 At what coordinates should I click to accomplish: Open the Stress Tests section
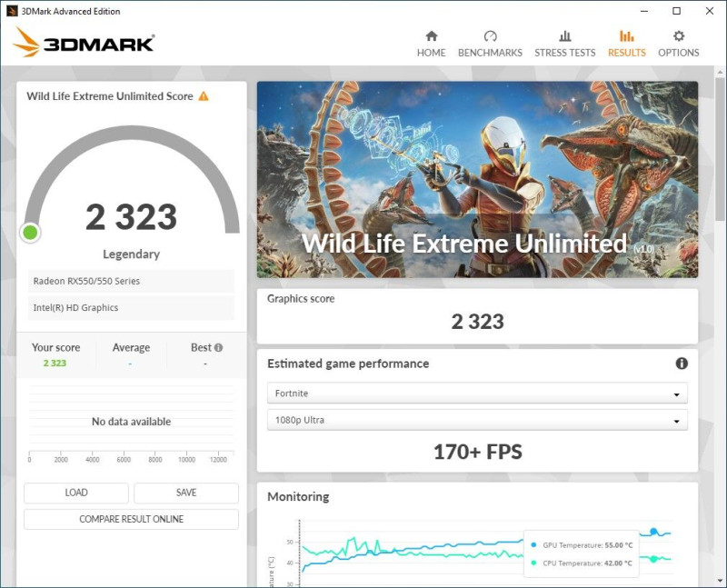(x=564, y=44)
